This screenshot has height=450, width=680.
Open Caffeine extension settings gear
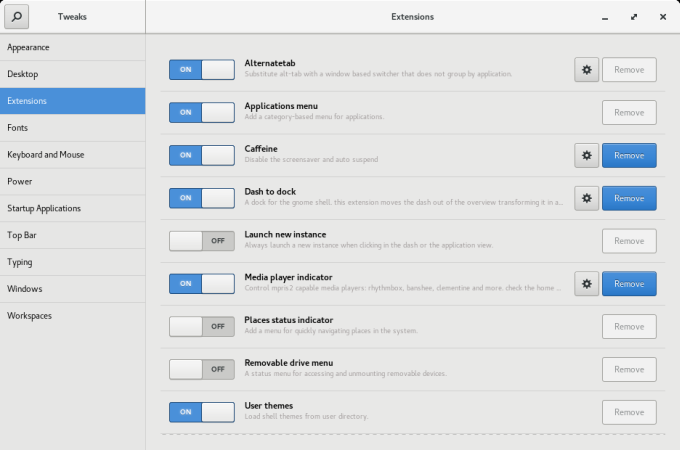[x=587, y=155]
